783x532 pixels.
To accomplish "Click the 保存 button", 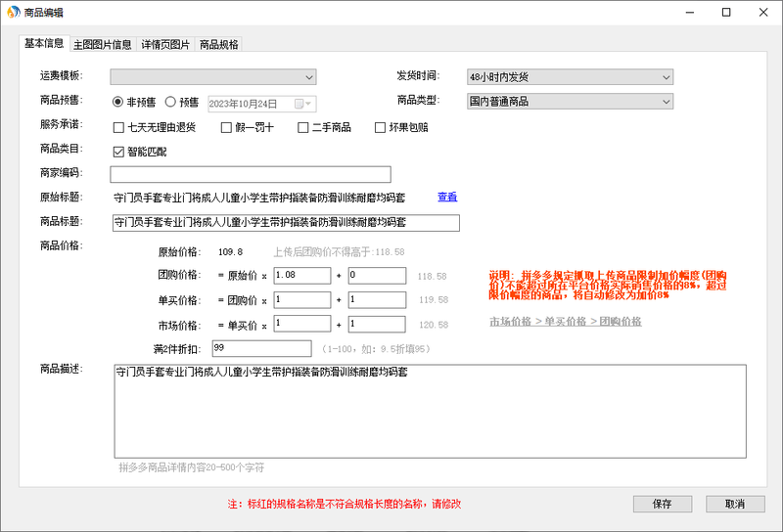I will (663, 504).
